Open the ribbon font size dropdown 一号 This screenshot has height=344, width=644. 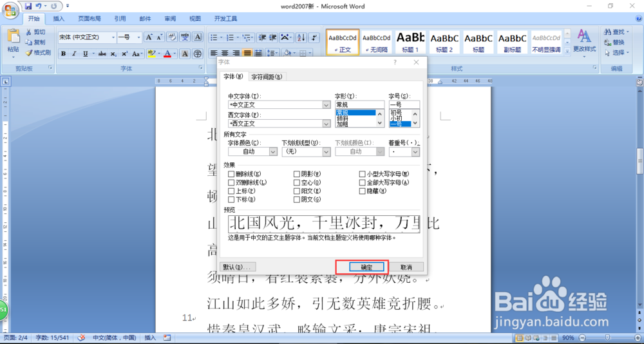click(x=138, y=37)
